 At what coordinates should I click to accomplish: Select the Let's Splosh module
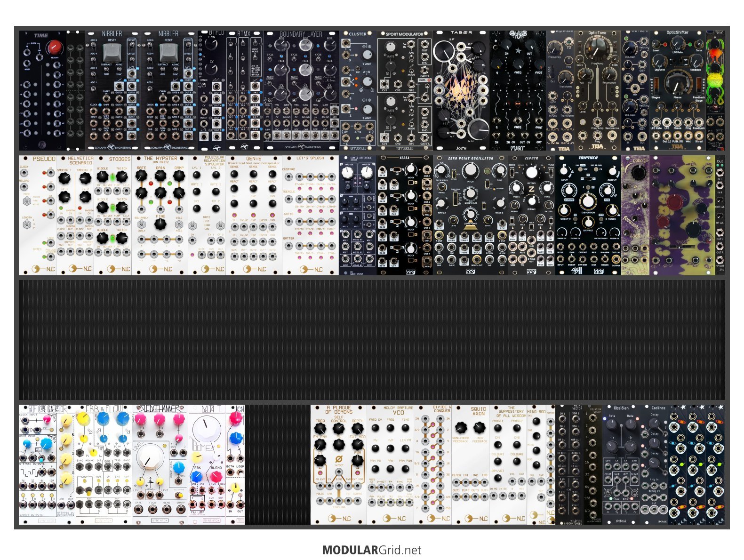[311, 215]
